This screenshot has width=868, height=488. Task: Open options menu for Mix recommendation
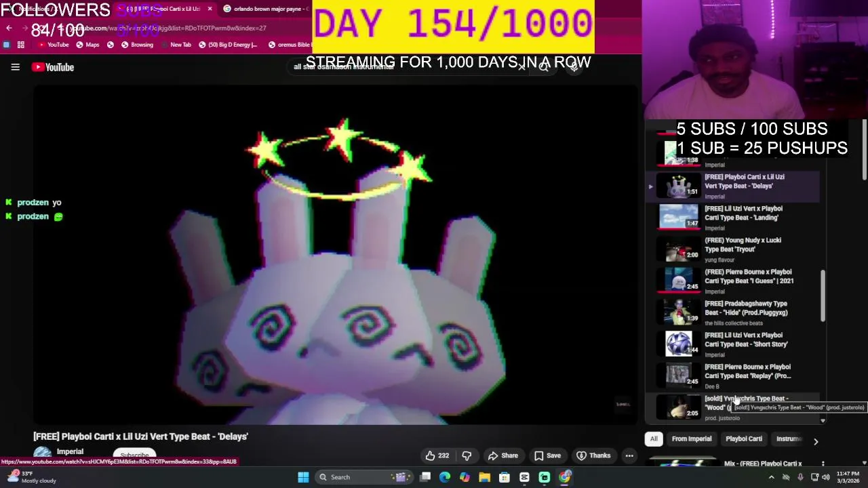coord(823,464)
